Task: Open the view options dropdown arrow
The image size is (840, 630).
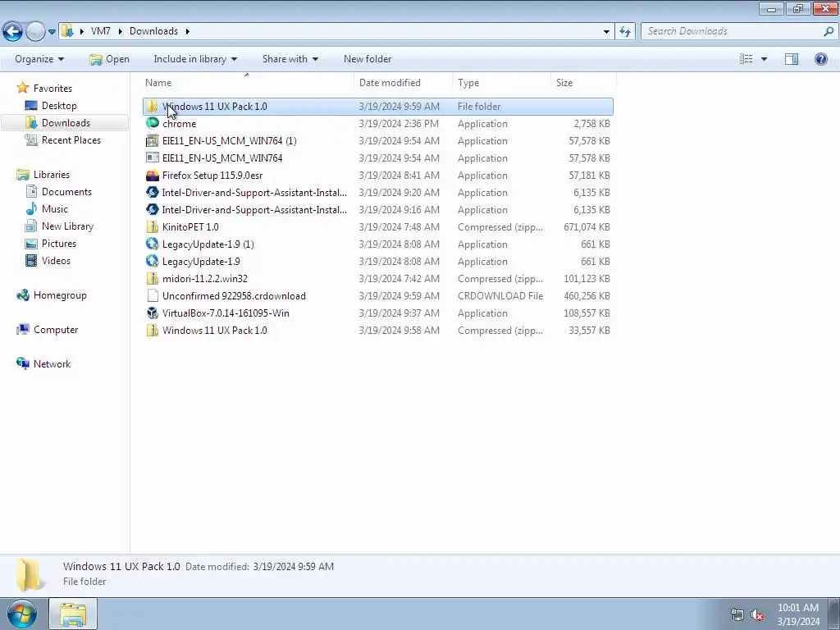Action: tap(764, 59)
